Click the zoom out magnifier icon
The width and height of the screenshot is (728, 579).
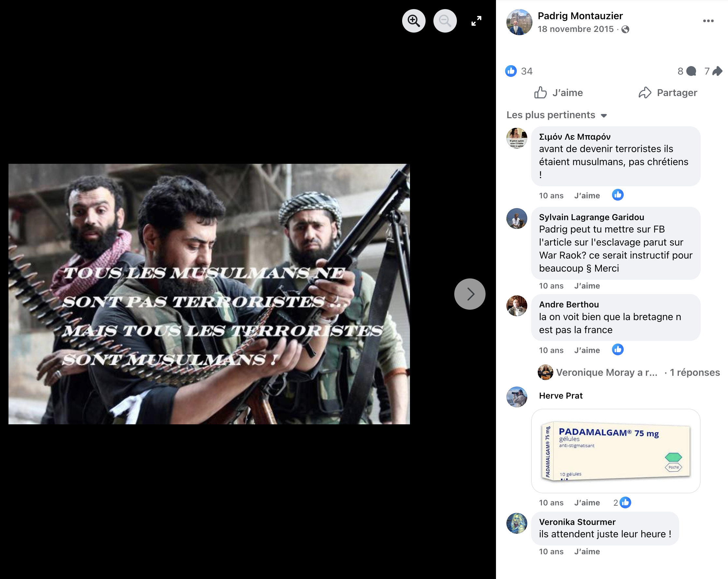445,21
